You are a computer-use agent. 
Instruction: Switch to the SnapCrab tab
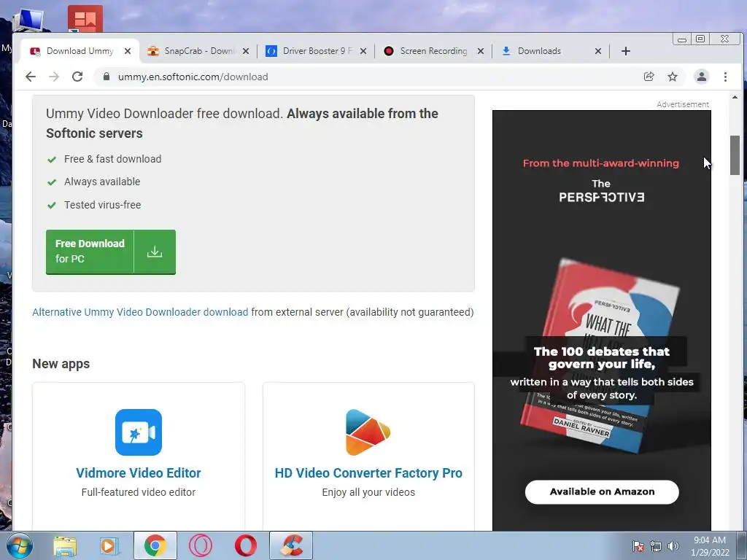coord(198,51)
